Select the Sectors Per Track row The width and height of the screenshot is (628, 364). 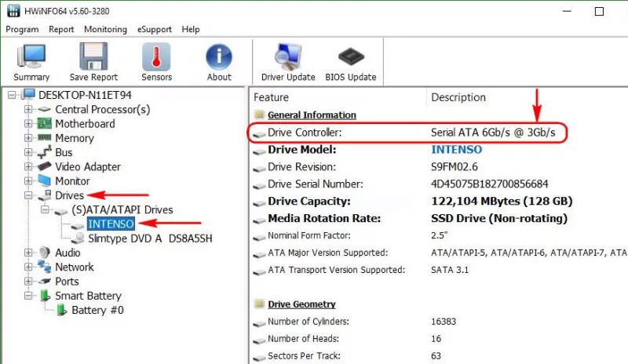pyautogui.click(x=439, y=355)
